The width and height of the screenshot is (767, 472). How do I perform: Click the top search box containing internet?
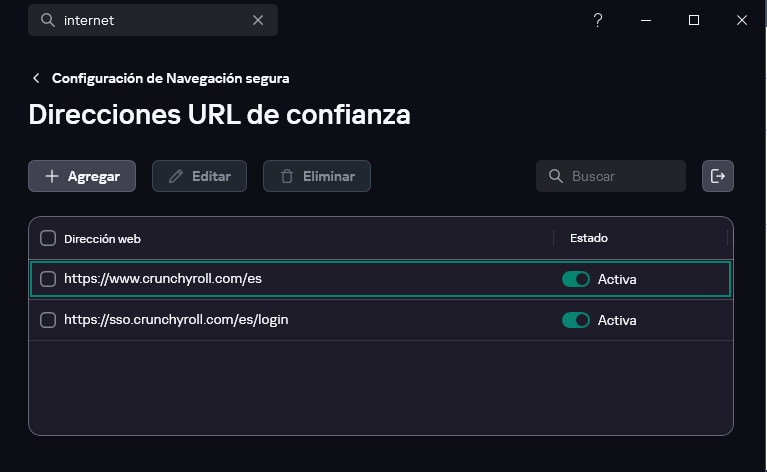coord(150,20)
